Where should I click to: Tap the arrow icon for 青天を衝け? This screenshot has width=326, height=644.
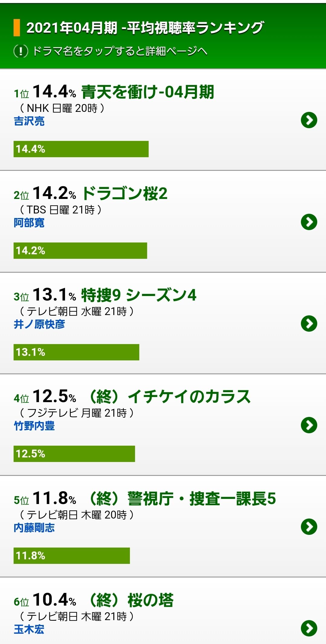click(309, 120)
